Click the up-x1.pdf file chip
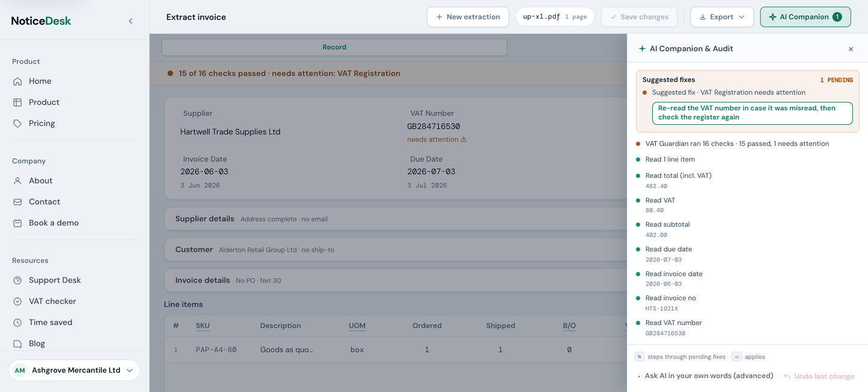This screenshot has height=392, width=868. coord(555,17)
